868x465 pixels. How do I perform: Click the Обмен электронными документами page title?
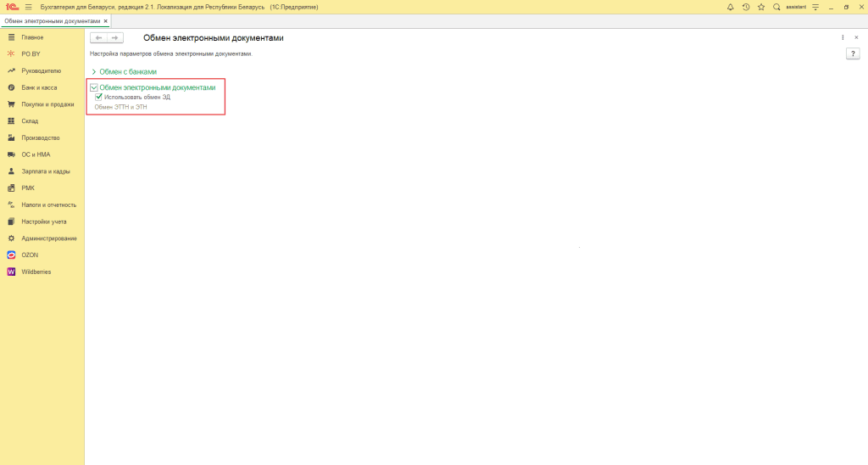coord(213,37)
